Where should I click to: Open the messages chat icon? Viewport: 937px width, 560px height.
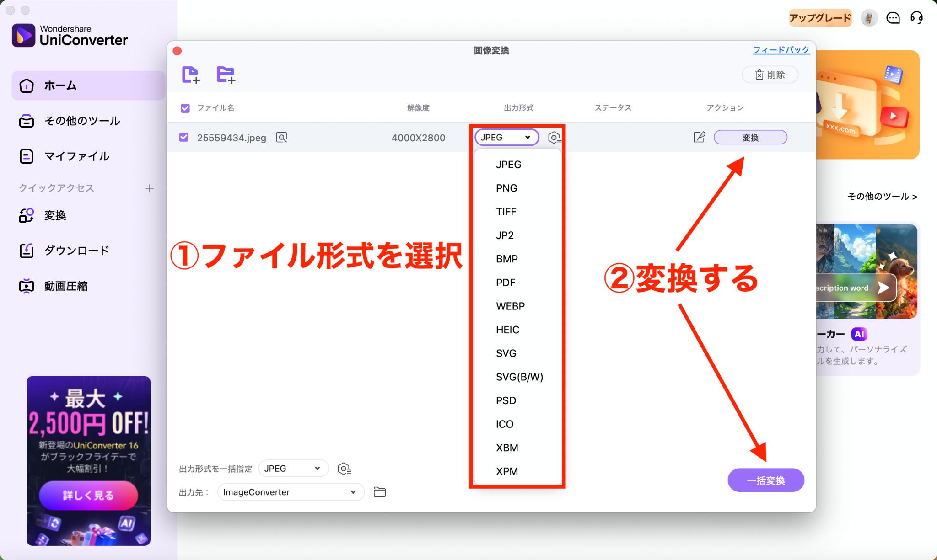[x=893, y=18]
